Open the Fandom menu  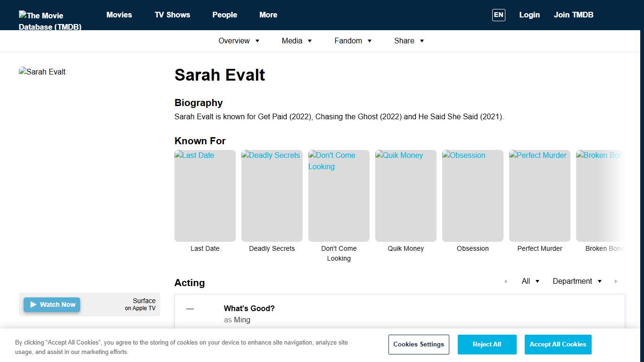coord(353,41)
